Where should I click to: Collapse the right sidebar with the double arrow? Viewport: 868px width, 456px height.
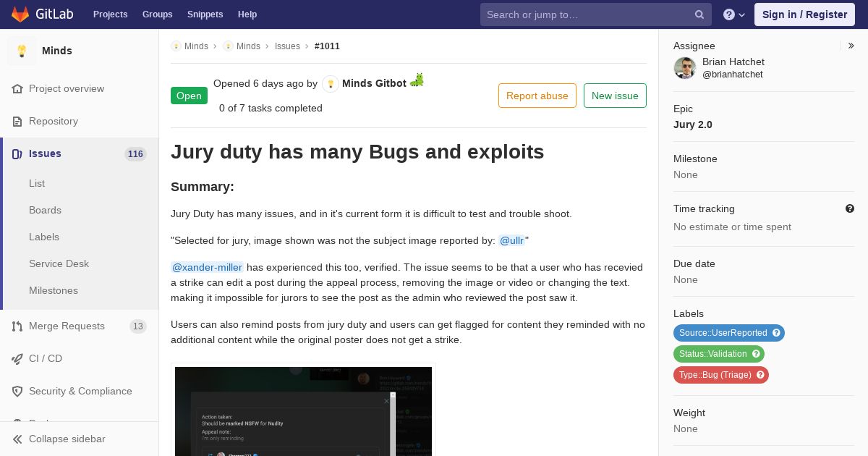click(851, 46)
